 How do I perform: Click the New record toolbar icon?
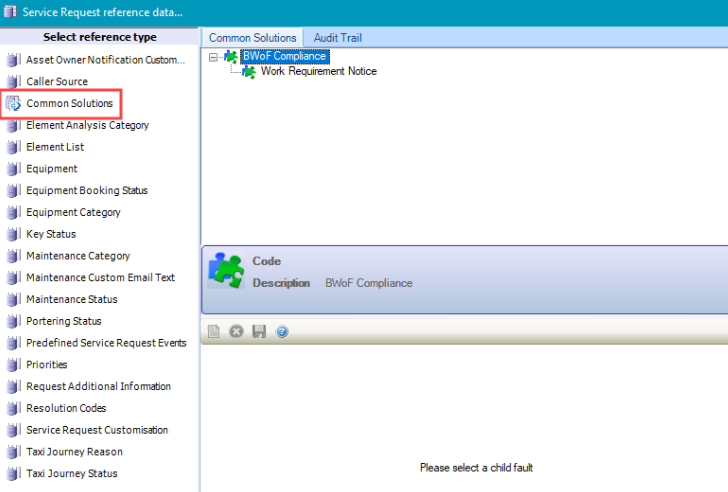(x=213, y=331)
